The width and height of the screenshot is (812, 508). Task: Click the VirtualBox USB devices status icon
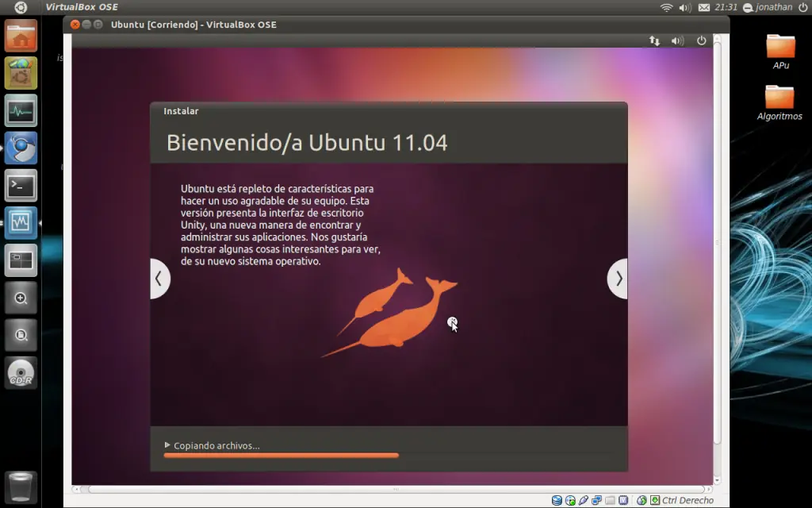pyautogui.click(x=584, y=500)
